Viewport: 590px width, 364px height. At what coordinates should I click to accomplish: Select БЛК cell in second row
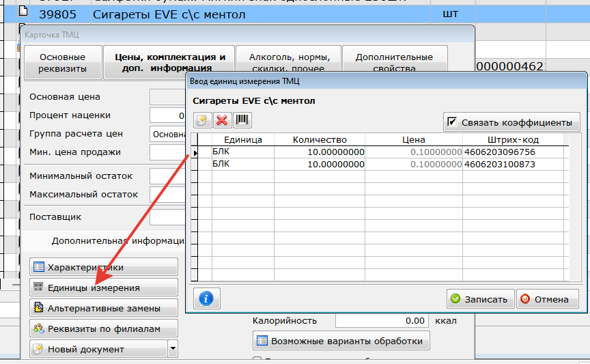243,164
